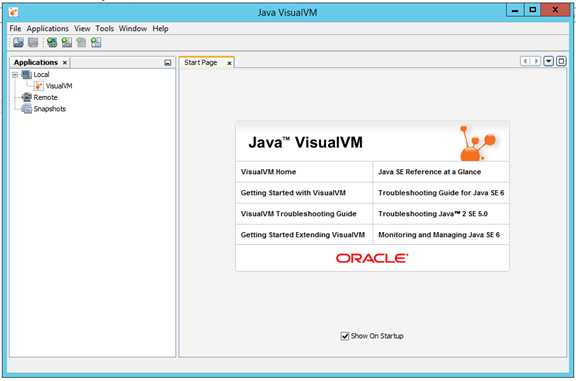
Task: Minimize the Java VisualVM window
Action: pyautogui.click(x=515, y=10)
